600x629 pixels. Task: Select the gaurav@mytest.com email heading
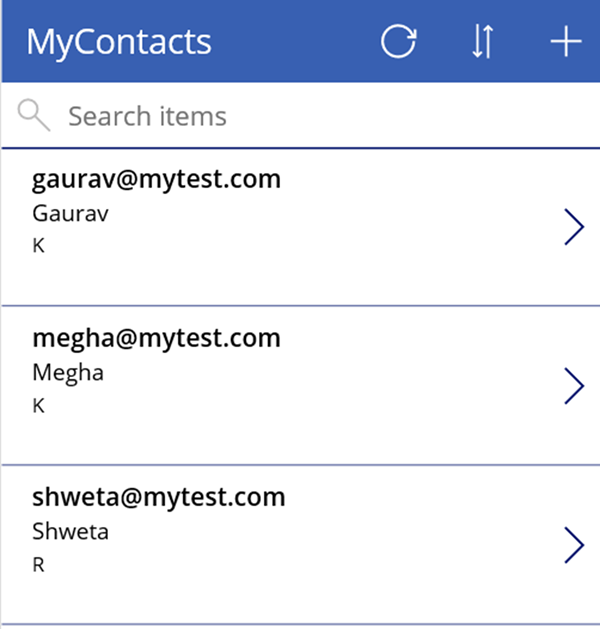coord(156,180)
